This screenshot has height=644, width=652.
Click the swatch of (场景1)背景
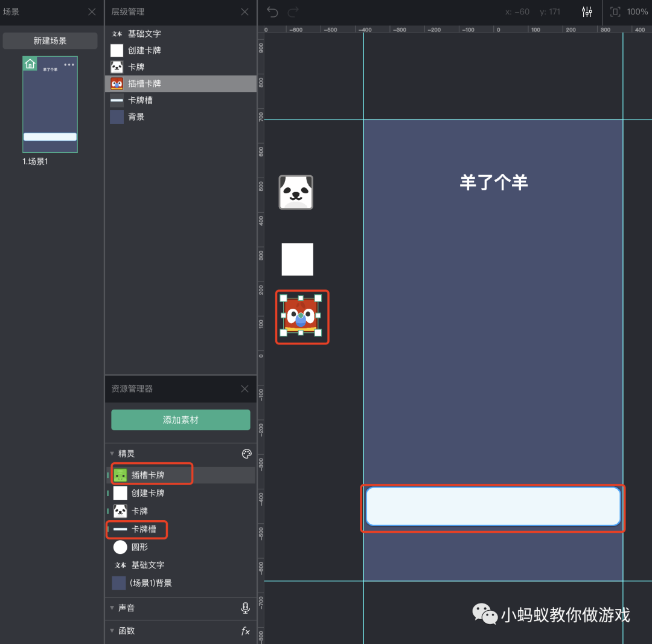[x=119, y=583]
